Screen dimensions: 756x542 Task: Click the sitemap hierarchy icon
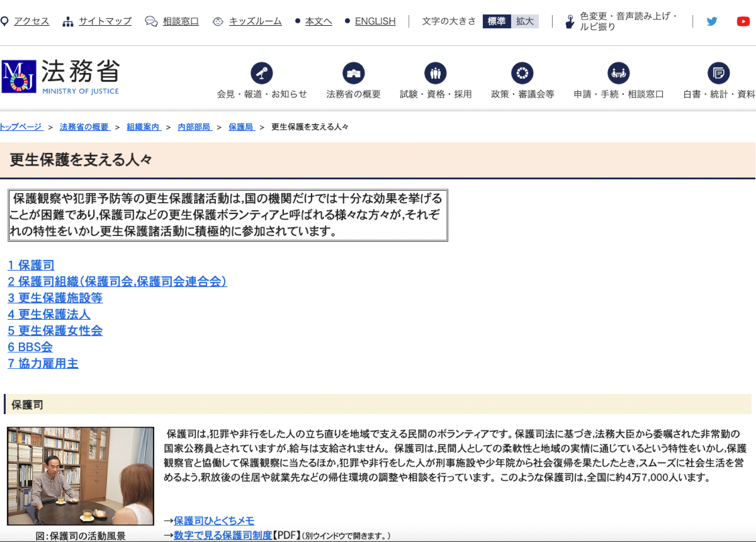(68, 22)
